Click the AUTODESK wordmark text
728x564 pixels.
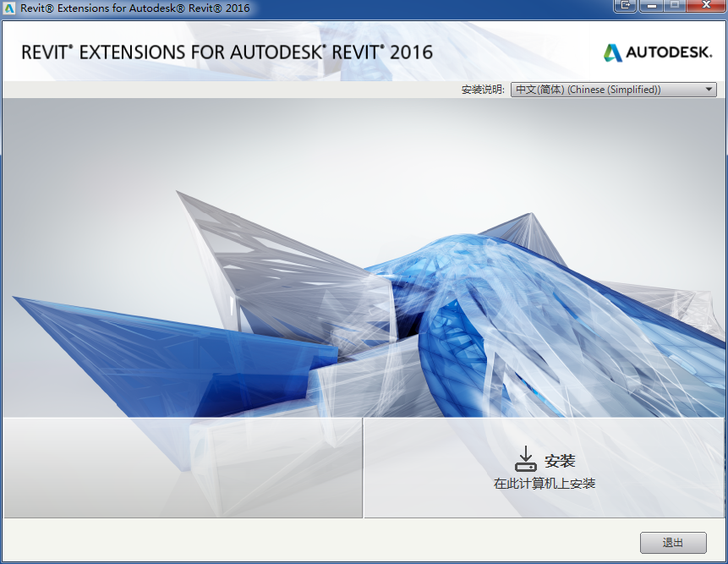tap(669, 53)
